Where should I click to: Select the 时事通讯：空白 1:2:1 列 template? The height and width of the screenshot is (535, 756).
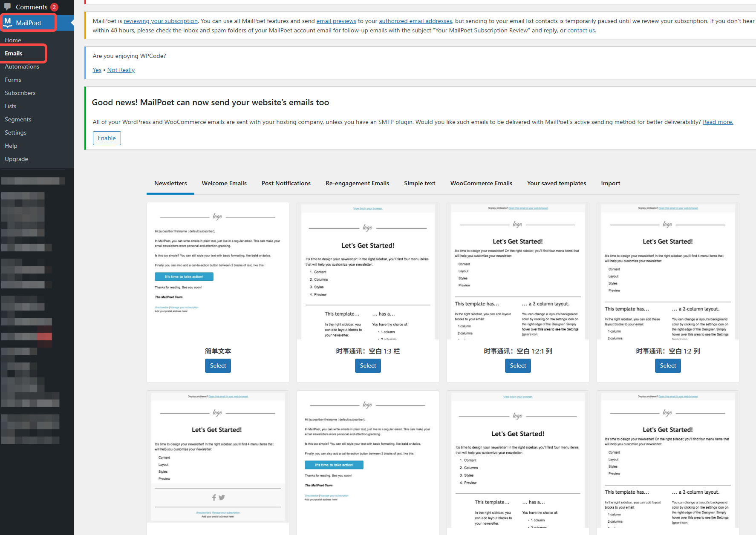518,365
